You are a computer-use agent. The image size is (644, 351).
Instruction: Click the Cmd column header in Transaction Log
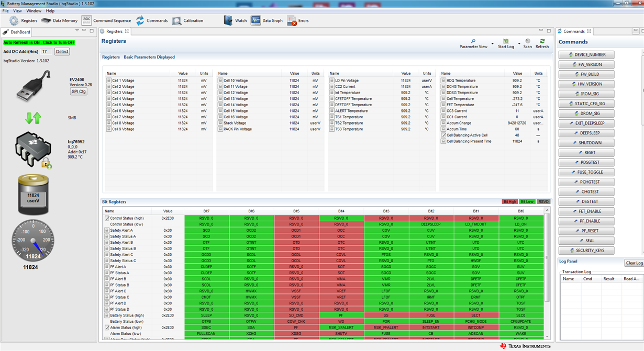click(587, 279)
